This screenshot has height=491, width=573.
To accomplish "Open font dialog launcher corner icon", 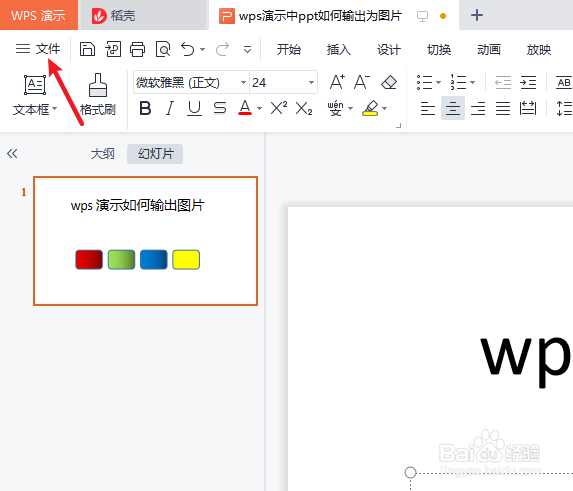I will [x=399, y=125].
